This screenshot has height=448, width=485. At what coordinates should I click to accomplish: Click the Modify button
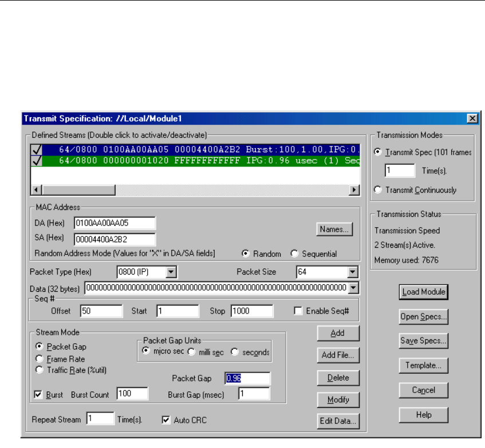(x=338, y=400)
